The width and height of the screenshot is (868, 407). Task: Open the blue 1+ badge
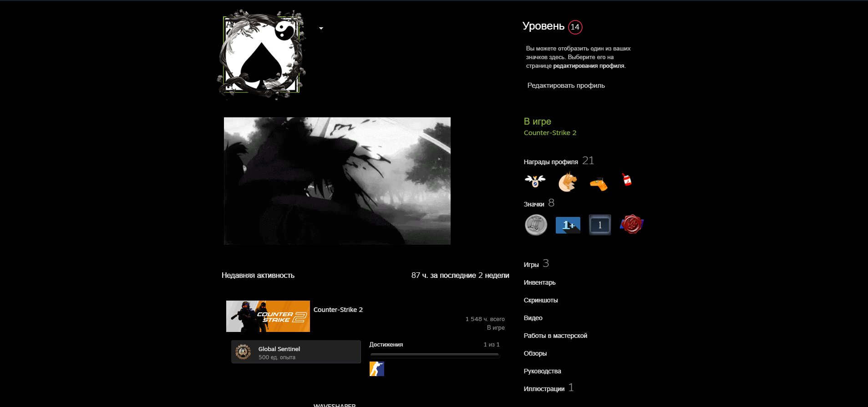point(568,225)
